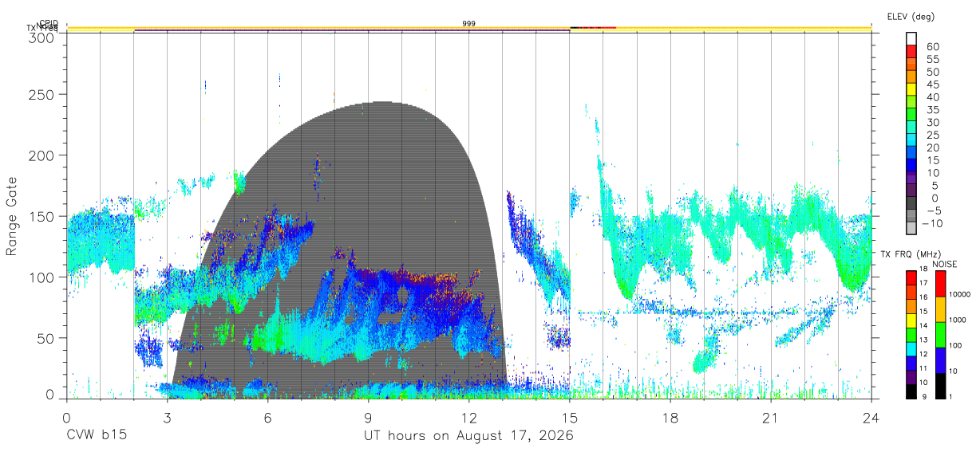Viewport: 980px width, 452px height.
Task: Click the 12 hour tick on time axis
Action: (x=469, y=418)
